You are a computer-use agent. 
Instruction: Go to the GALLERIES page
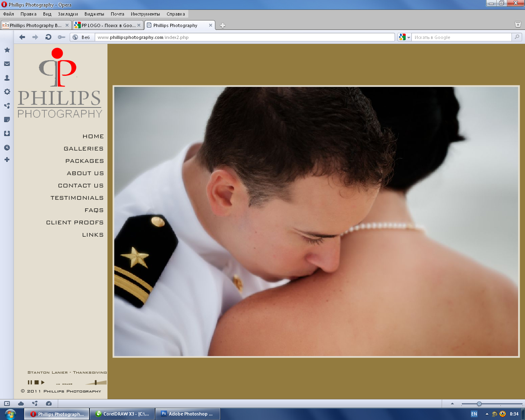point(84,149)
